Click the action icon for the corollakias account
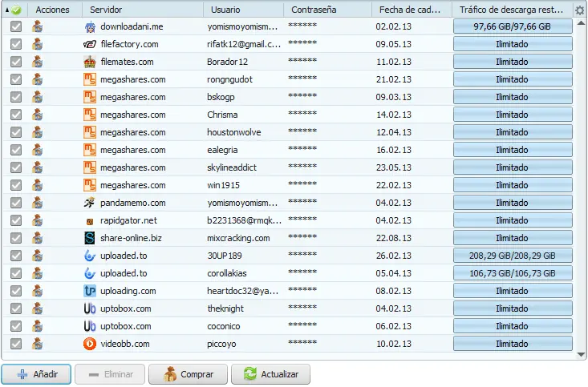This screenshot has height=387, width=588. [x=37, y=273]
